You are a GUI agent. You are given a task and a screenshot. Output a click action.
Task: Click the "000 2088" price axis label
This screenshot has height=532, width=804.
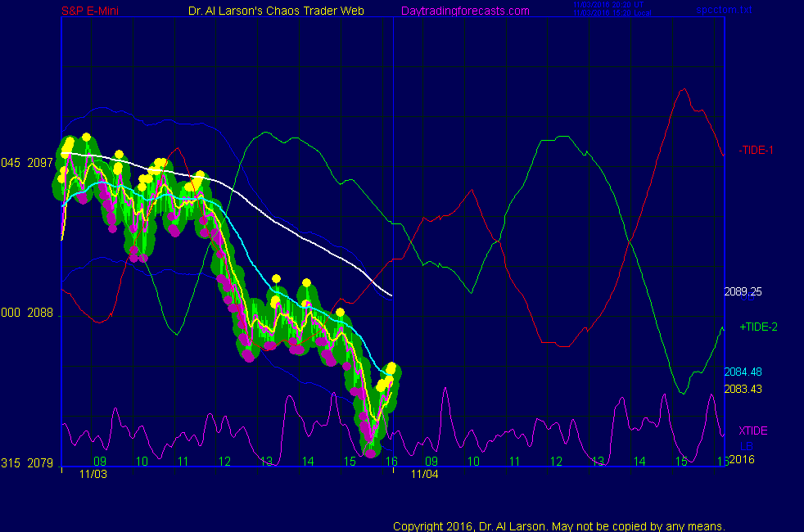pos(27,313)
